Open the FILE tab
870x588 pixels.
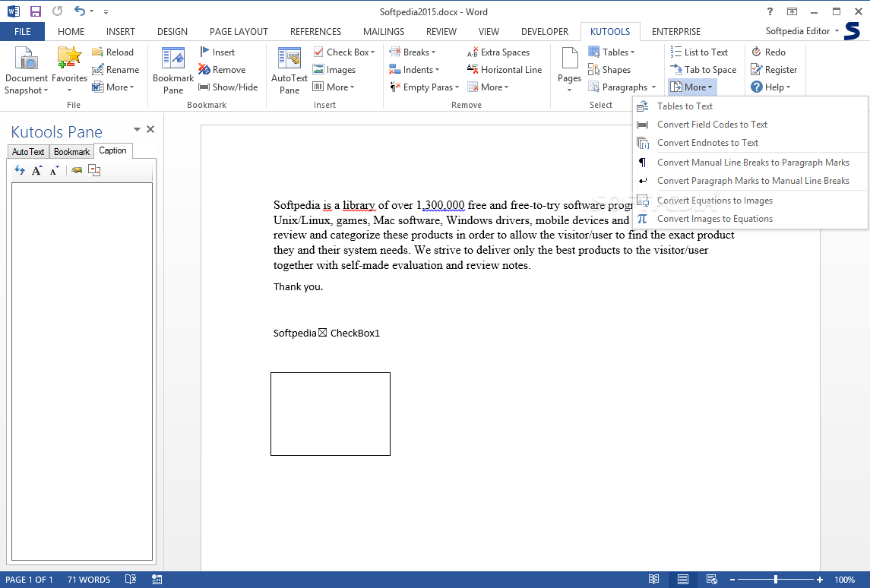[22, 32]
